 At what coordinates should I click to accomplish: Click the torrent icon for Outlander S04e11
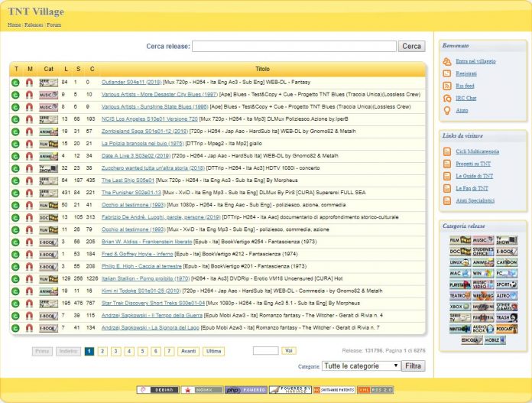pos(15,82)
